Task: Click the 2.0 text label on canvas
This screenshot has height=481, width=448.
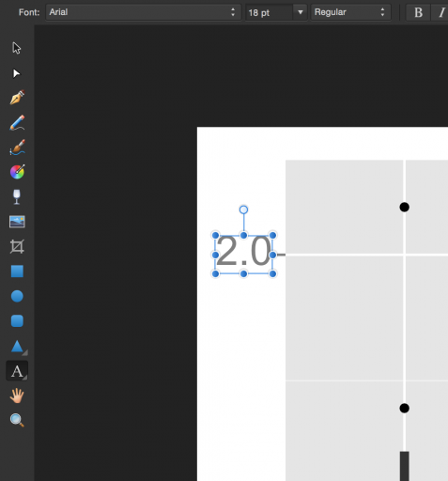Action: click(x=243, y=252)
